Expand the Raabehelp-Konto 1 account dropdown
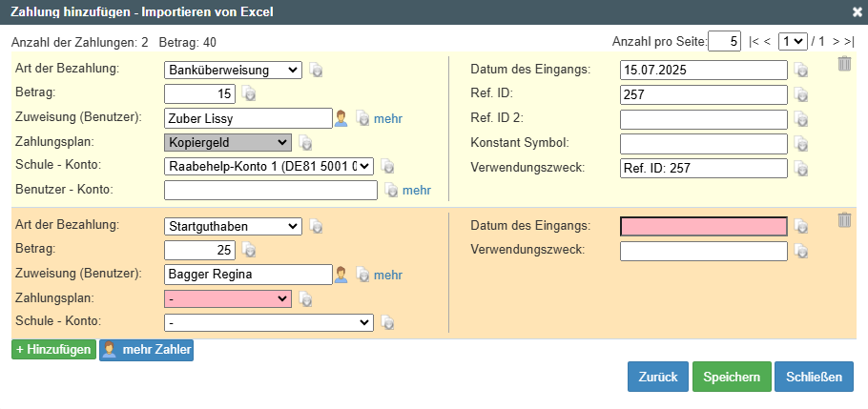This screenshot has height=409, width=868. (269, 166)
